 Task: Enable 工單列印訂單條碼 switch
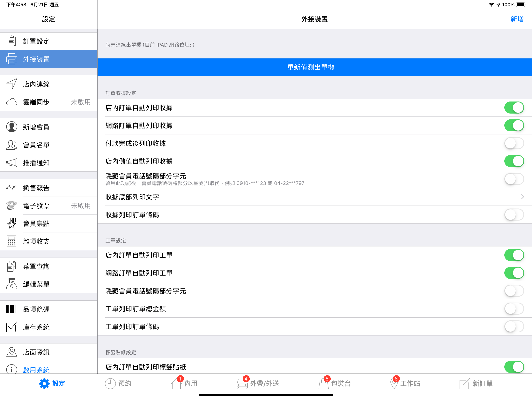click(514, 327)
